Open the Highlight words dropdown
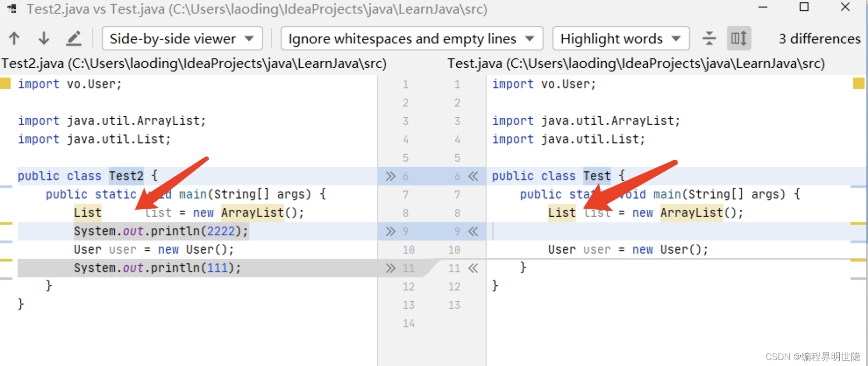This screenshot has height=366, width=868. coord(621,39)
